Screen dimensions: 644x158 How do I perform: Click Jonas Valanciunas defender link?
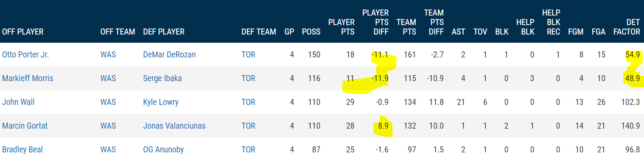click(x=174, y=126)
